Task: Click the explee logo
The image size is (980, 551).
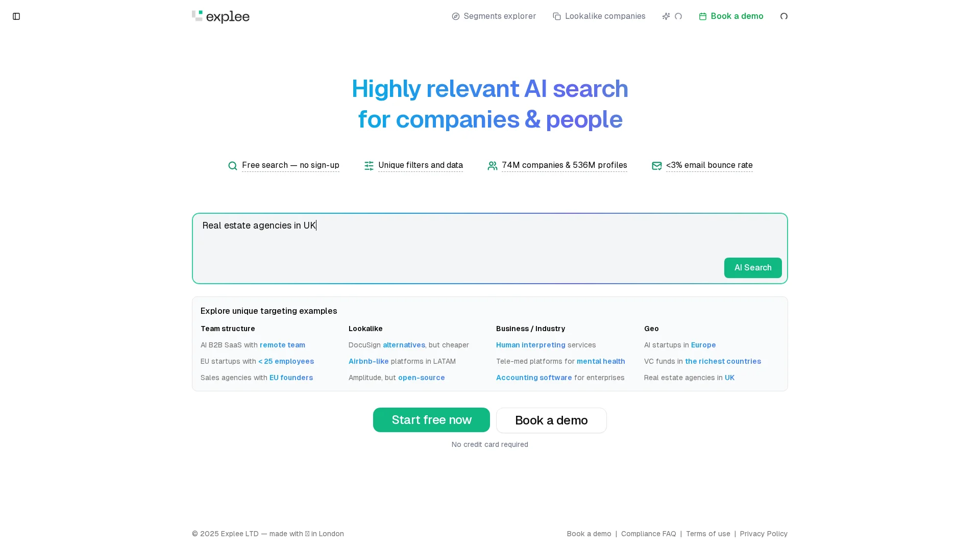Action: click(220, 17)
